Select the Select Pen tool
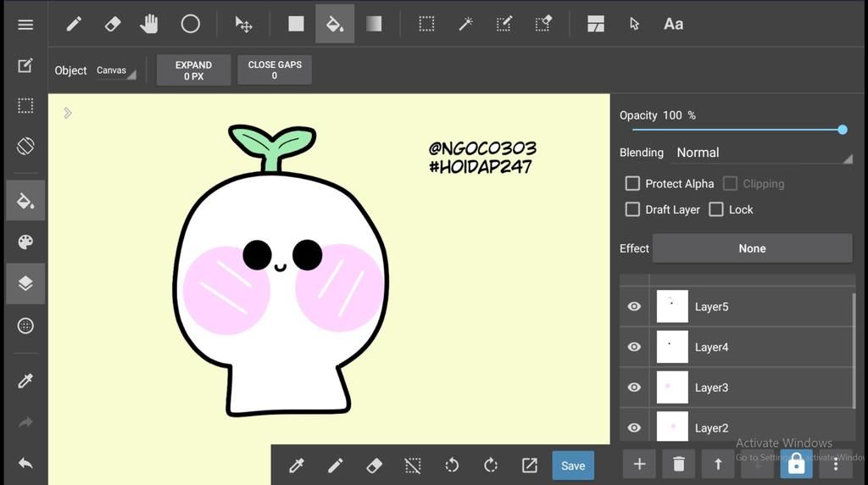Screen dimensions: 868x485 504,24
